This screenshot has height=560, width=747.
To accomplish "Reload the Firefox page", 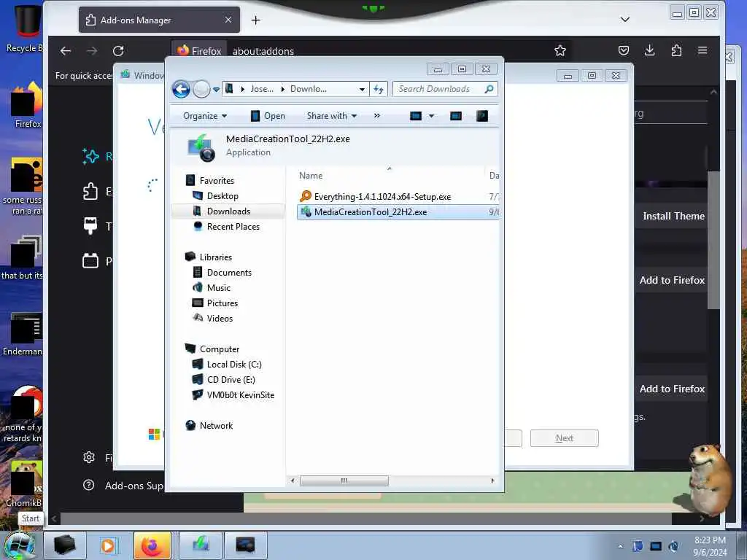I will [118, 51].
